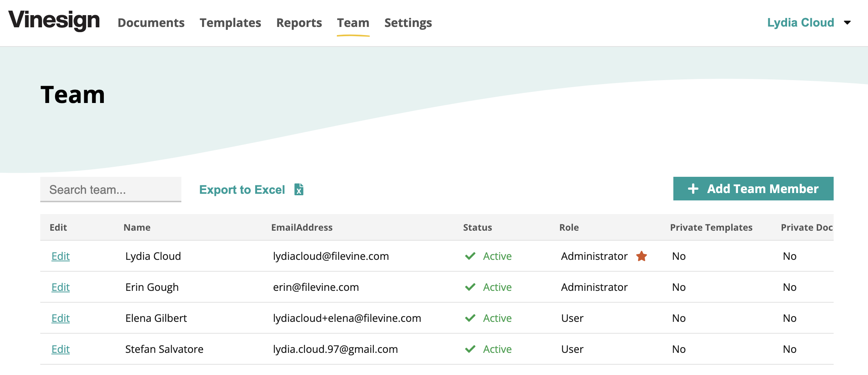Viewport: 868px width, 375px height.
Task: Open the Documents tab
Action: point(151,23)
